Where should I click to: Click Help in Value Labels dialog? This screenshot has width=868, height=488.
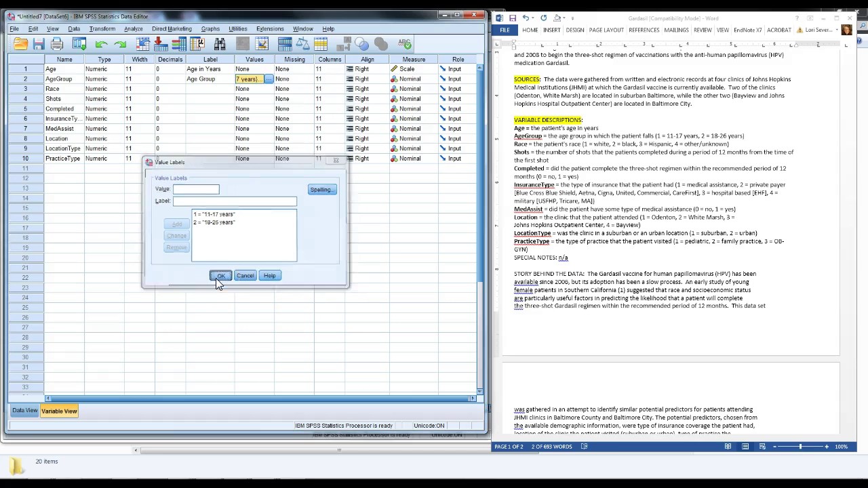click(x=269, y=276)
